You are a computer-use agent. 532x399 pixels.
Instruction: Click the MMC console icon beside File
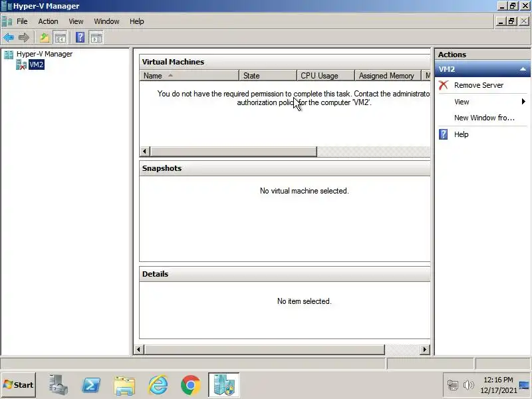(x=7, y=21)
